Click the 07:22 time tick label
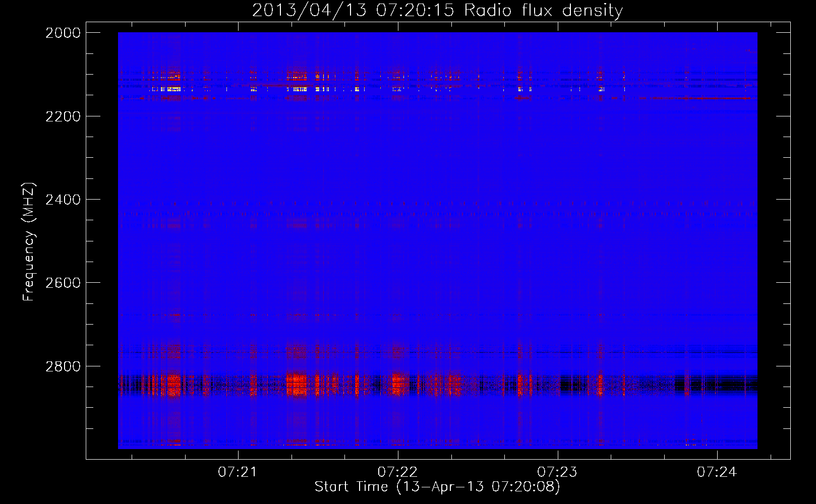This screenshot has height=504, width=816. click(397, 472)
